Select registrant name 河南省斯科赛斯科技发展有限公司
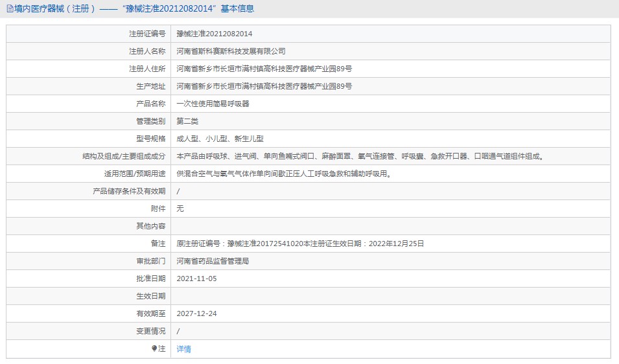 231,51
